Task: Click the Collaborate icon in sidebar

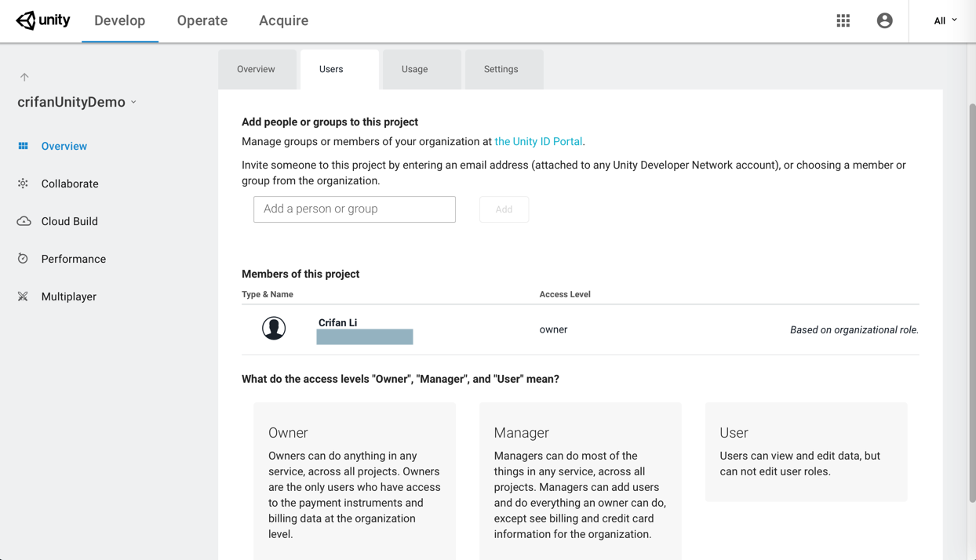Action: (24, 184)
